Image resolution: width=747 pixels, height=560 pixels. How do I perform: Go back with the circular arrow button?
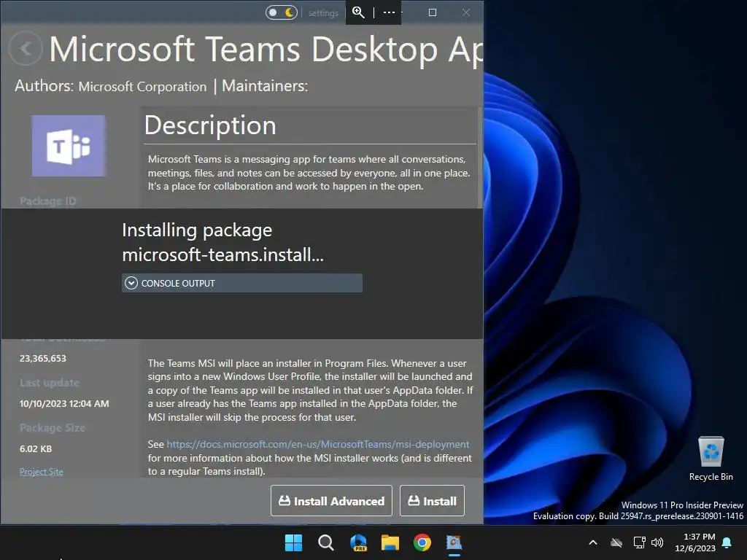coord(26,48)
